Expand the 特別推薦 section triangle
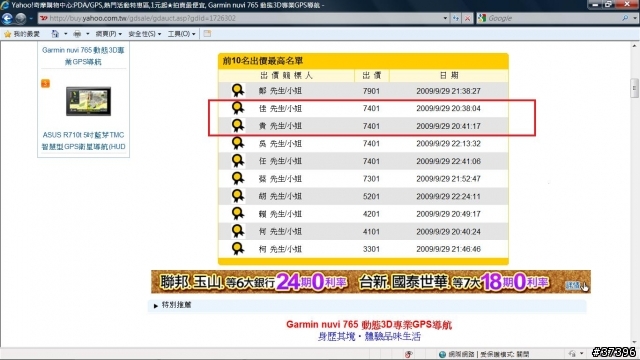The width and height of the screenshot is (640, 360). tap(156, 305)
